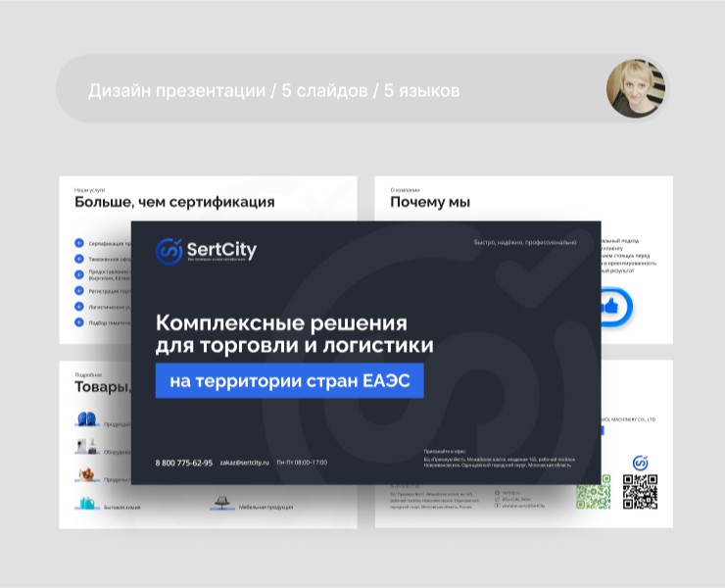Screen dimensions: 725x588
Task: Click the plus bullet beside Сертификация row
Action: pyautogui.click(x=79, y=243)
